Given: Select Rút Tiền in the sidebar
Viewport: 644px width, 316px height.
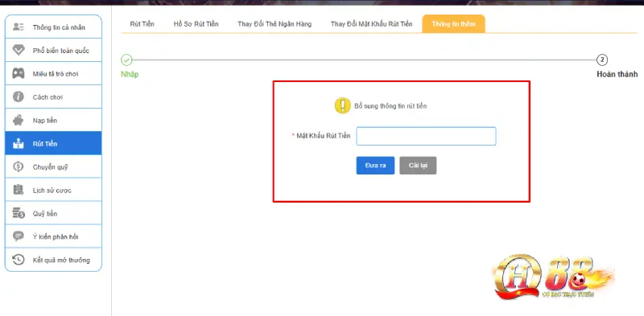Looking at the screenshot, I should (x=53, y=143).
